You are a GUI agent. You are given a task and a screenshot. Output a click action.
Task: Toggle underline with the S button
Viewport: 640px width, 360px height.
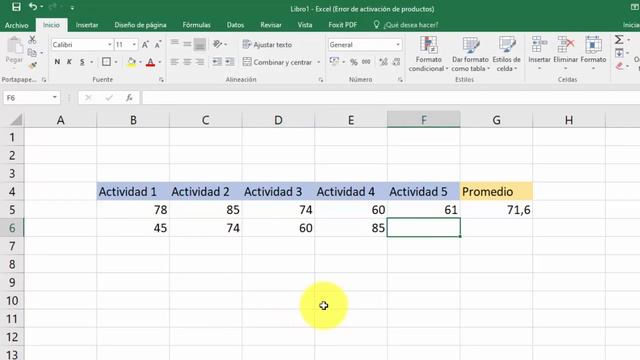(82, 62)
